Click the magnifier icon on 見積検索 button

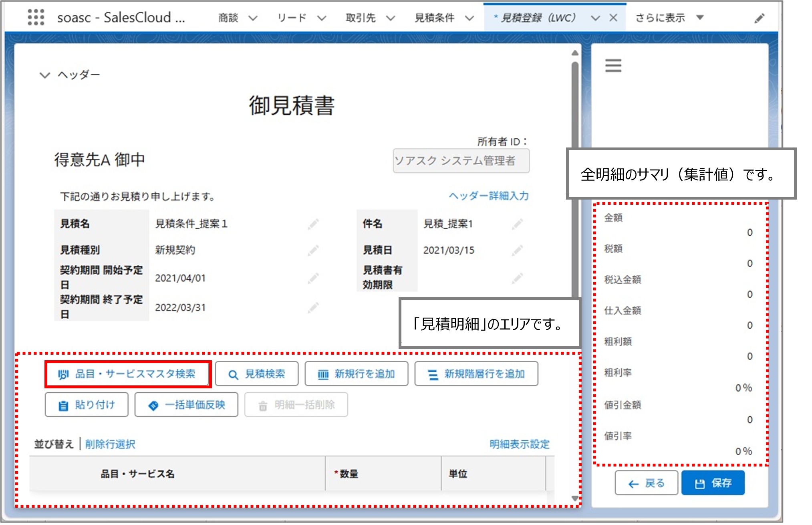(x=233, y=374)
